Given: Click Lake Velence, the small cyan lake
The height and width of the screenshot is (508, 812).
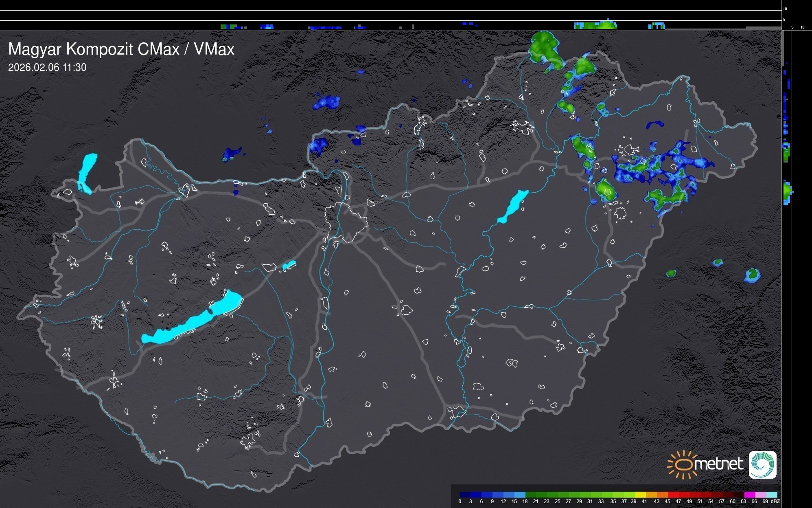Looking at the screenshot, I should [289, 266].
